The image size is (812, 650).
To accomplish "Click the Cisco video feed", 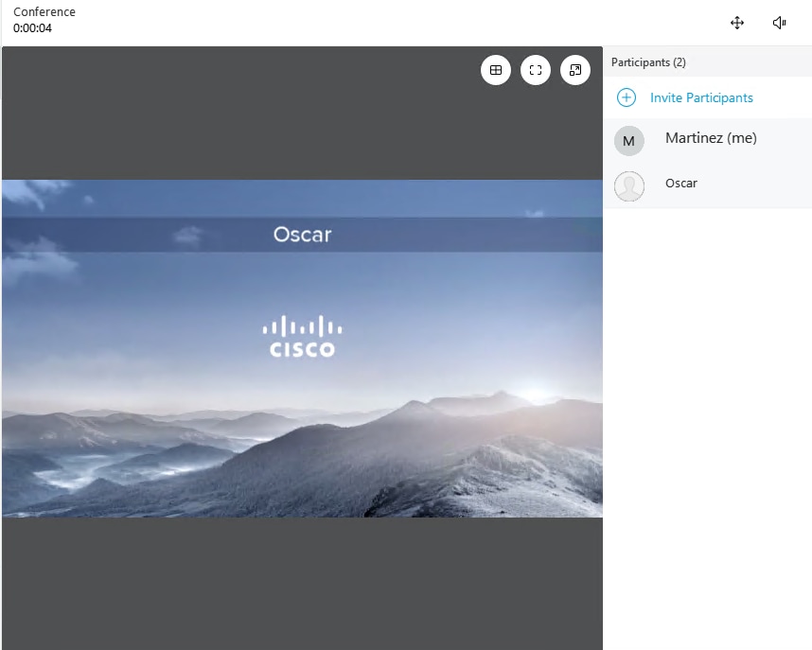I will tap(303, 348).
